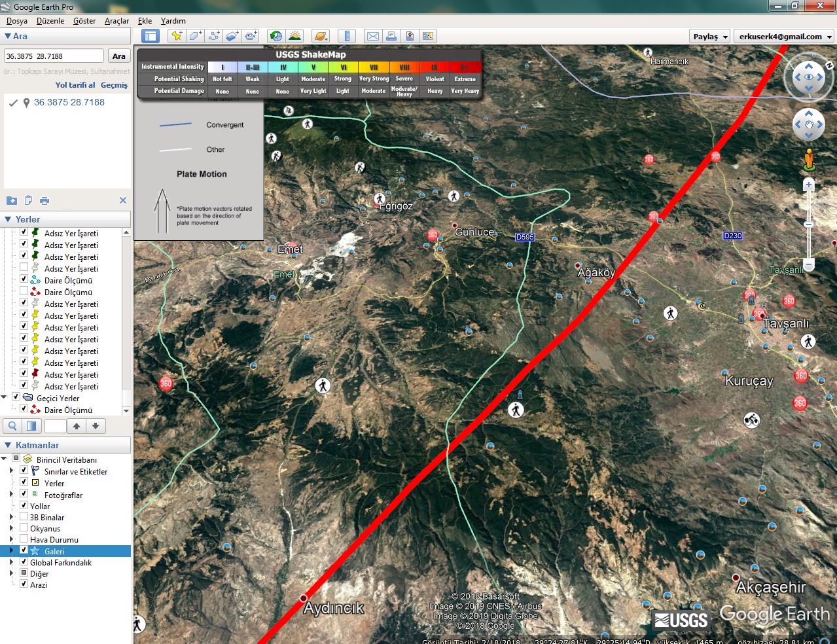
Task: Open the erkuserk4@gmail.com account menu
Action: pyautogui.click(x=784, y=37)
